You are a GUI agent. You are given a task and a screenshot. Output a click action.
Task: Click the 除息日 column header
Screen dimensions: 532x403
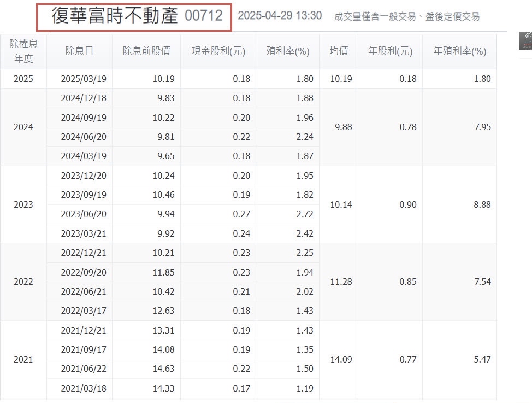coord(79,51)
